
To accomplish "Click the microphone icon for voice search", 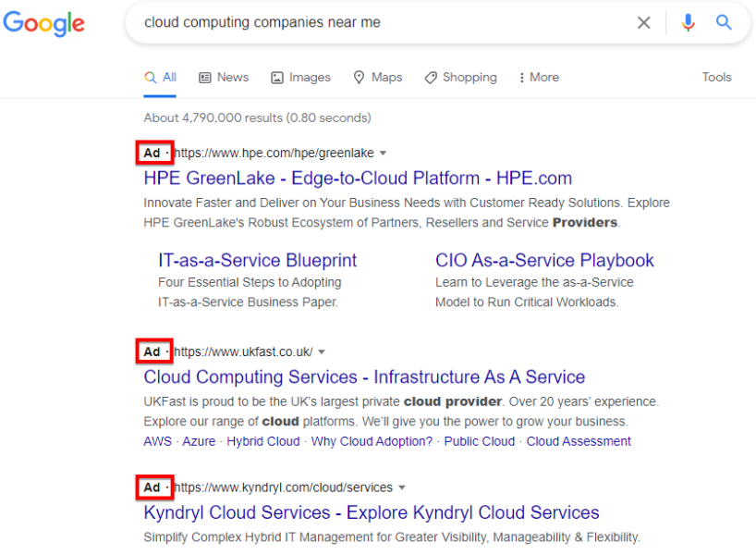I will tap(688, 23).
